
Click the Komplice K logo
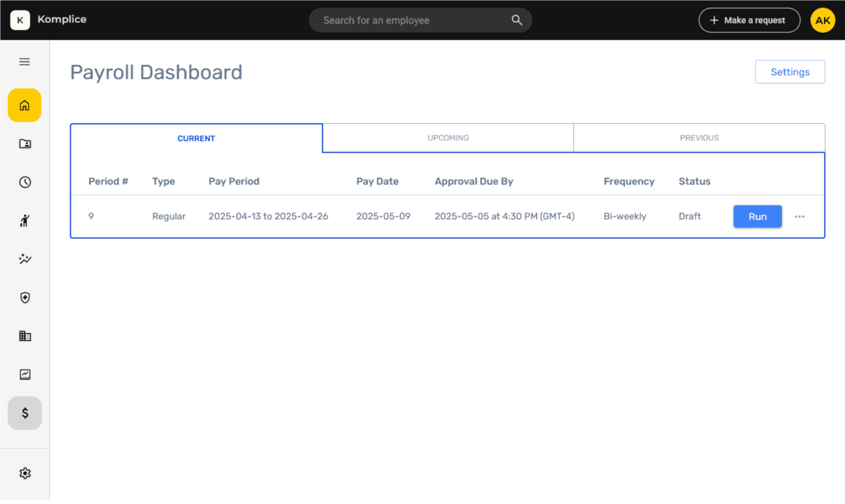tap(20, 20)
